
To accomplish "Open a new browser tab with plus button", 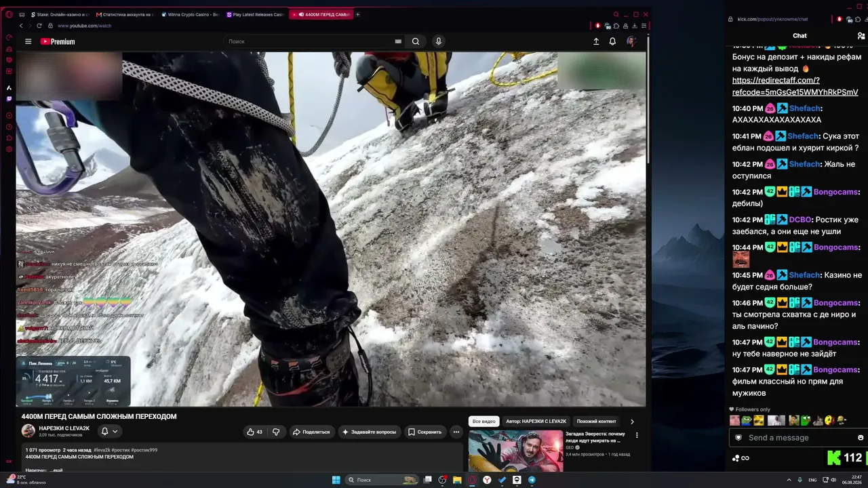I will pyautogui.click(x=358, y=14).
